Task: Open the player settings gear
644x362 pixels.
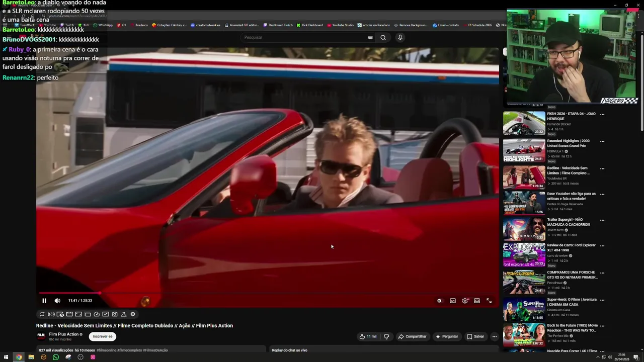Action: 465,301
